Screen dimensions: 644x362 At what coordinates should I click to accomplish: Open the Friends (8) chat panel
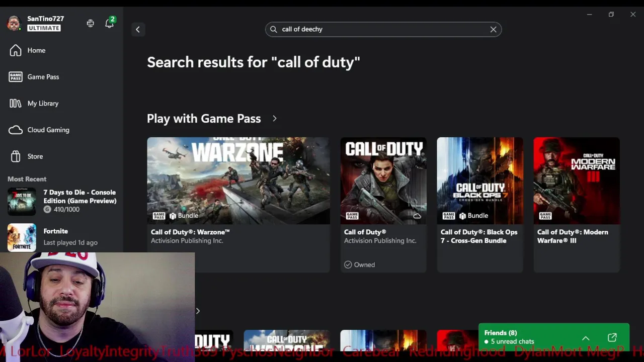click(x=553, y=337)
